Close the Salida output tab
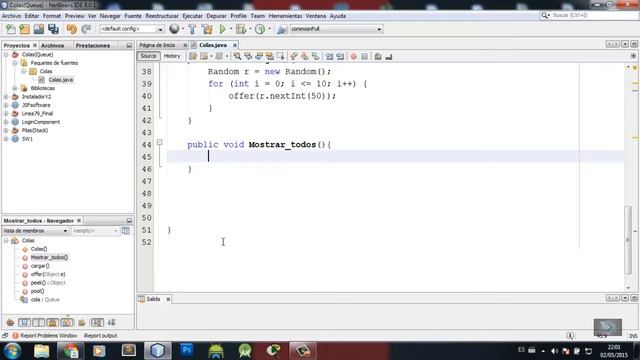This screenshot has height=360, width=640. [x=168, y=299]
